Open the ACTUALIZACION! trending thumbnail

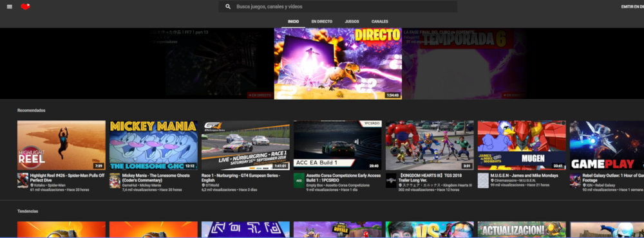522,230
